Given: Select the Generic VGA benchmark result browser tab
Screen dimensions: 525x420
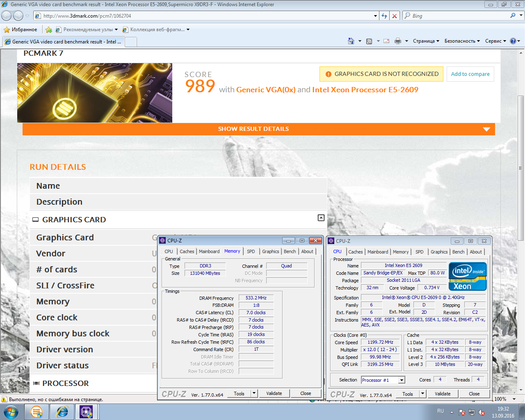Looking at the screenshot, I should coord(63,42).
